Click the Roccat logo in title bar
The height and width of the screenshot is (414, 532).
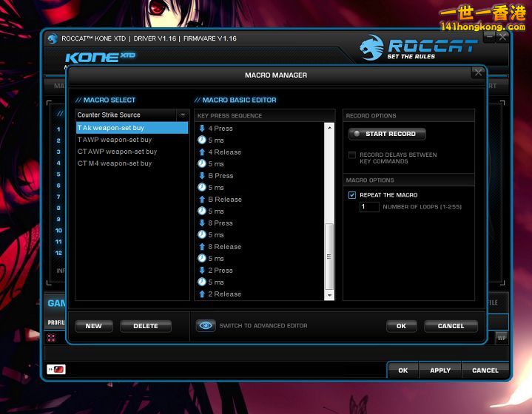(x=53, y=38)
